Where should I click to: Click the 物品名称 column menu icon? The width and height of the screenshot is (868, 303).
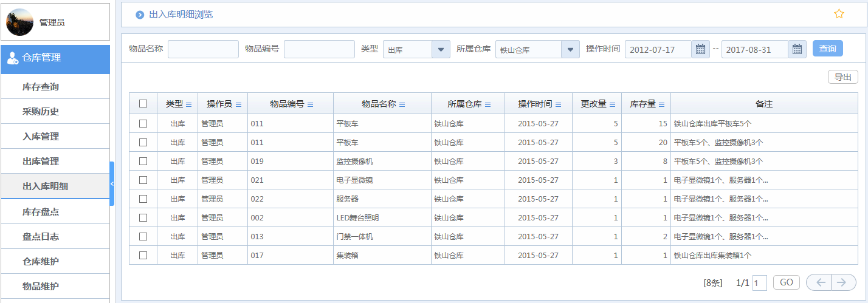click(402, 104)
